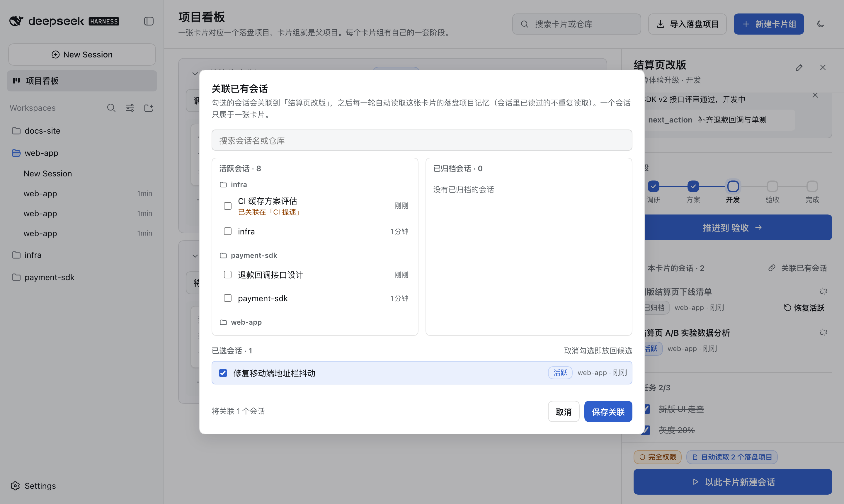Click the 关联已有会话 link in the panel
This screenshot has height=504, width=844.
(x=797, y=268)
